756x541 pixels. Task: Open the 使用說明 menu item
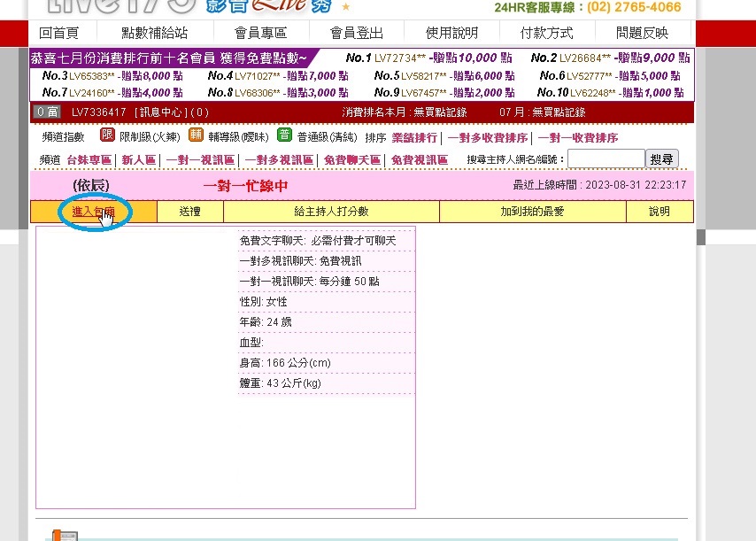[x=451, y=33]
